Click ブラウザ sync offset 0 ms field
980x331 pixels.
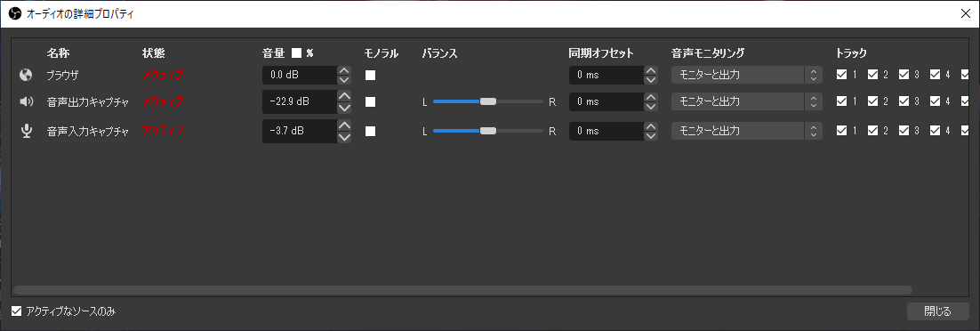coord(606,75)
